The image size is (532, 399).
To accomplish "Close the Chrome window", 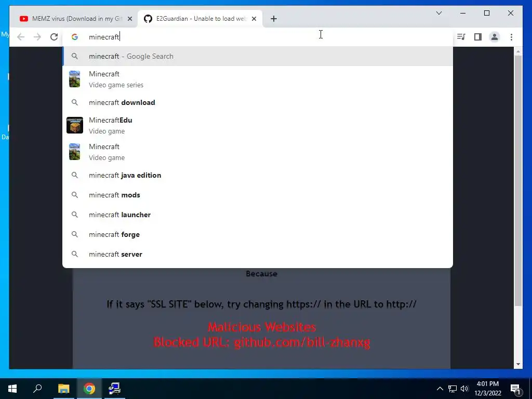I will coord(510,13).
